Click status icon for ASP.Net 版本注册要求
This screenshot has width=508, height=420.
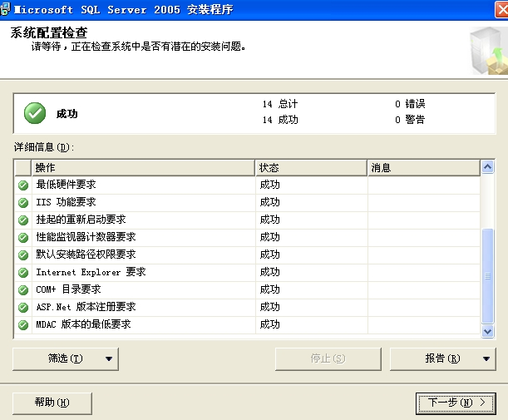22,307
